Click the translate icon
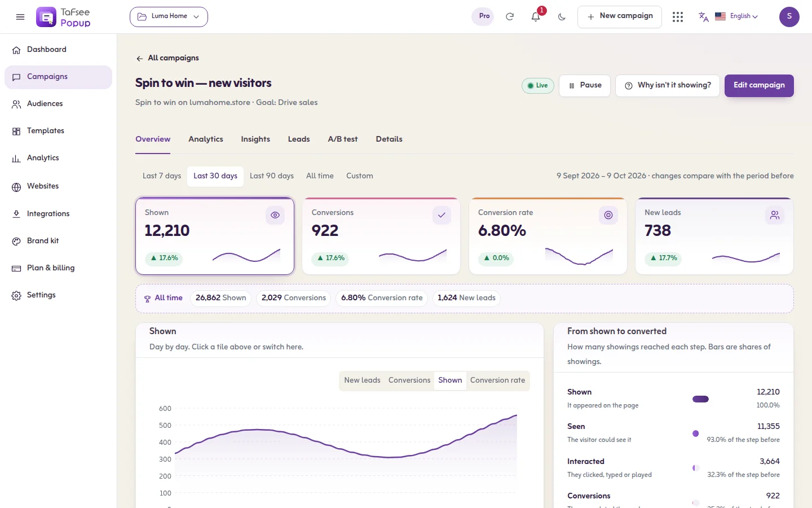The height and width of the screenshot is (508, 812). coord(703,17)
